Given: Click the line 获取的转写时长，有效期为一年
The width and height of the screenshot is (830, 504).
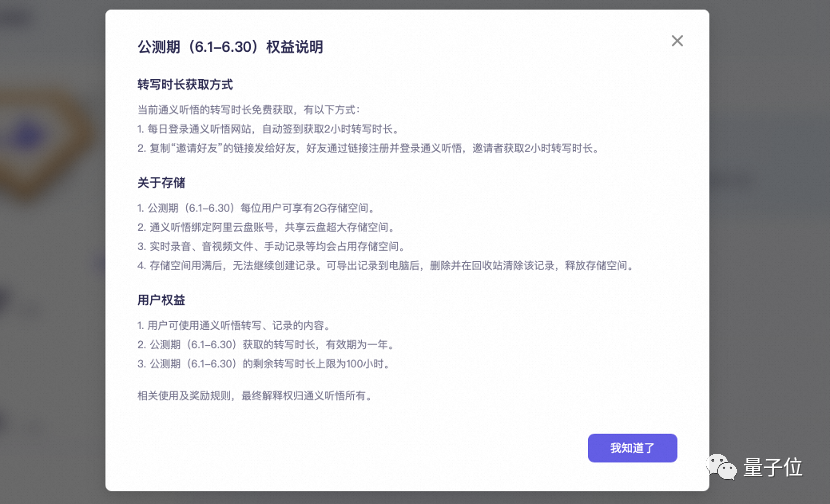Looking at the screenshot, I should tap(266, 345).
